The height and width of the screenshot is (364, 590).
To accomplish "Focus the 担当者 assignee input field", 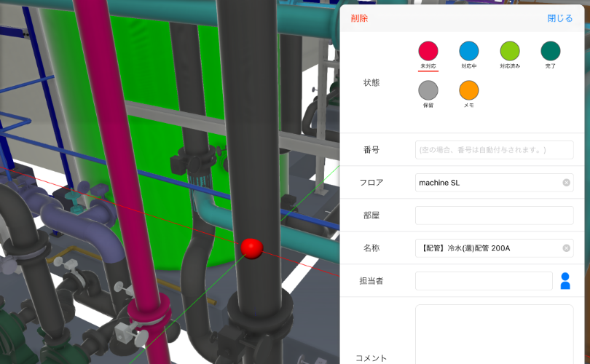I will [x=484, y=281].
